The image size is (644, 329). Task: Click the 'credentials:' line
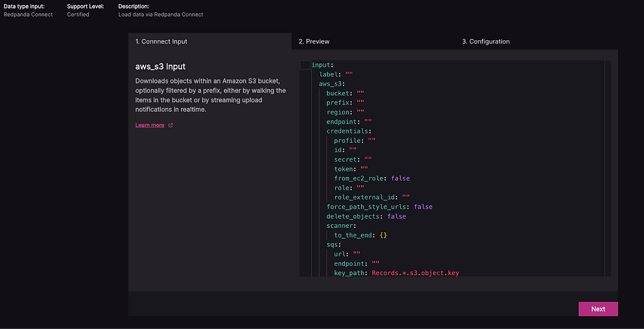pyautogui.click(x=349, y=131)
